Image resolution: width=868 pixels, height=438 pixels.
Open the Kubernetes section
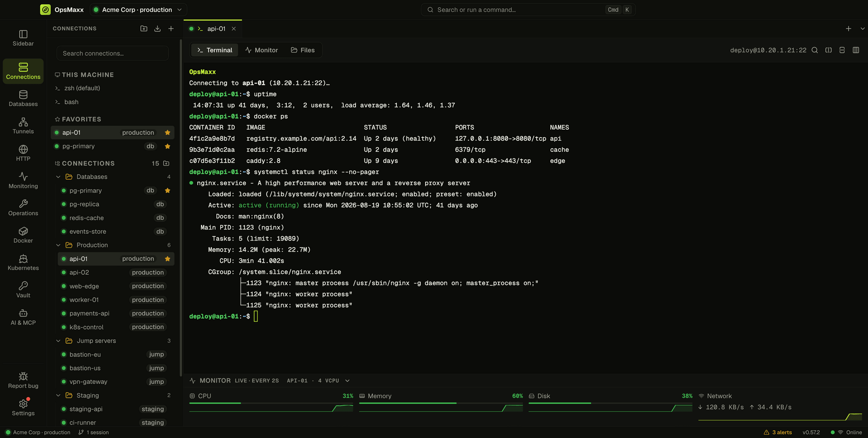coord(23,263)
